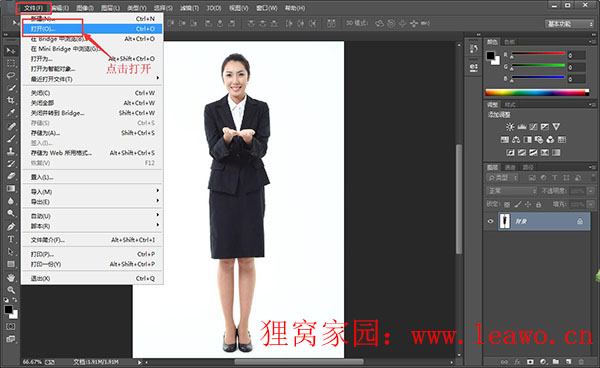Open the 文件(F) menu

34,8
